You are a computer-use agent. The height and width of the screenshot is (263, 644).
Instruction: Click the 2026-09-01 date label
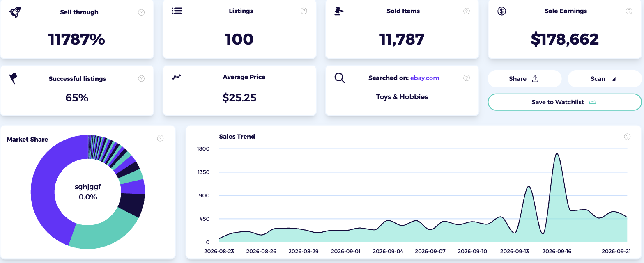[x=346, y=251]
